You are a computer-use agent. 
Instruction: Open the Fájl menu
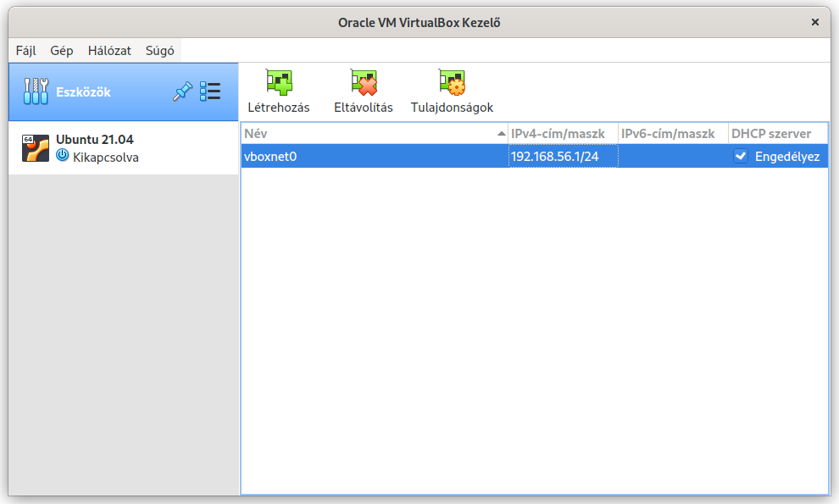point(25,51)
